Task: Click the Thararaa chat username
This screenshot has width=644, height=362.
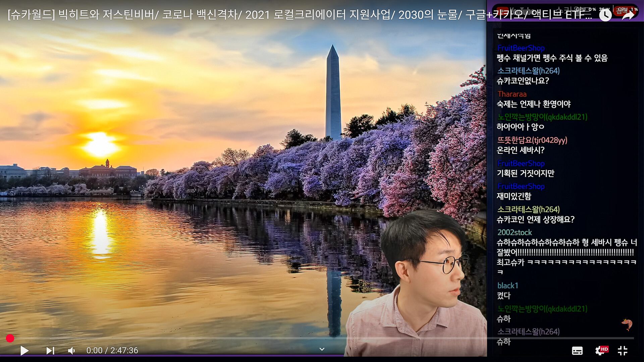Action: pyautogui.click(x=512, y=94)
